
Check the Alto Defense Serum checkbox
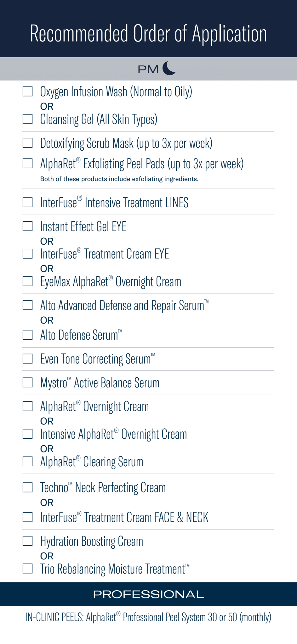click(28, 335)
